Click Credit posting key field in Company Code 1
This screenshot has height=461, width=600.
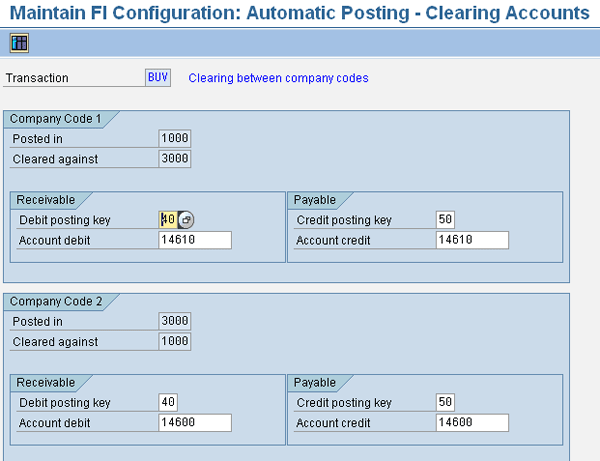(x=445, y=220)
